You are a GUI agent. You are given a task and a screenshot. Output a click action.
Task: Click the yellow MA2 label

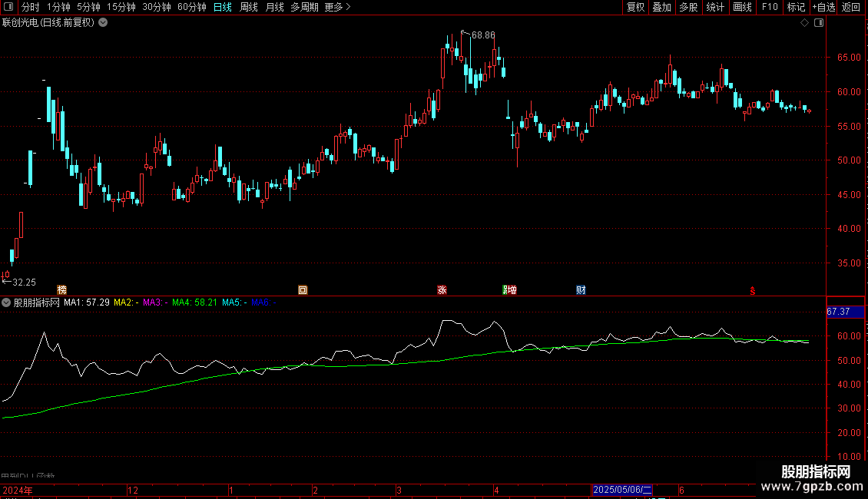(x=126, y=302)
